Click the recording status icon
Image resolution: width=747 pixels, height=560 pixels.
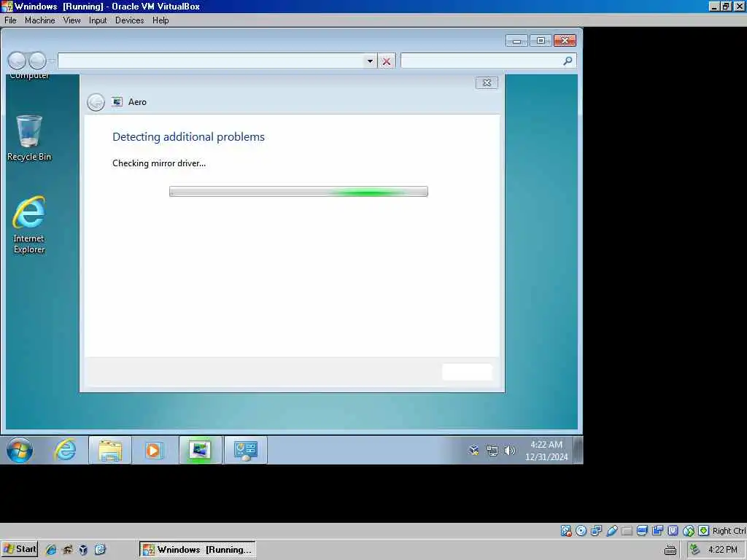(x=657, y=531)
